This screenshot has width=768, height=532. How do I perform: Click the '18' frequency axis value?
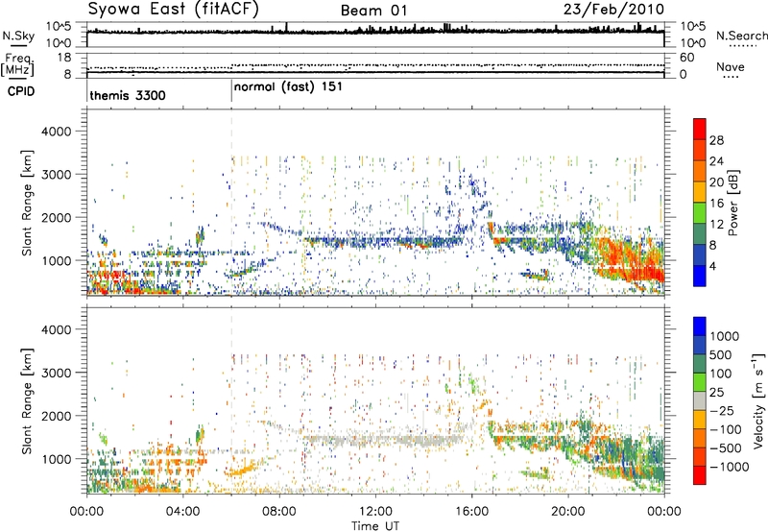[64, 58]
